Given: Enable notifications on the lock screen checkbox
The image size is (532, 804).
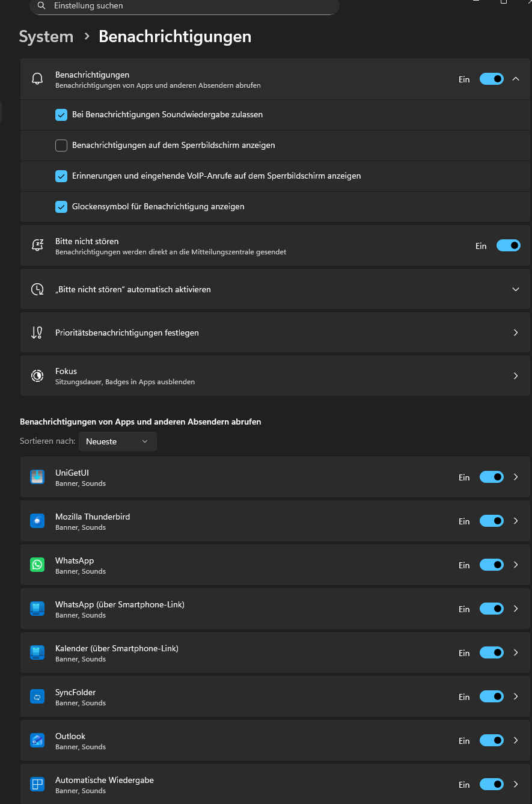Looking at the screenshot, I should 61,146.
